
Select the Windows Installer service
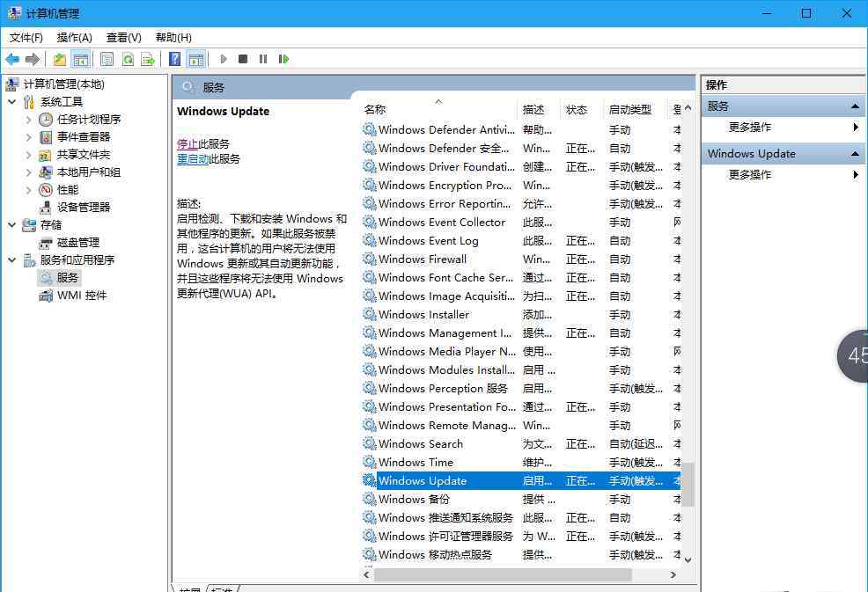click(522, 315)
